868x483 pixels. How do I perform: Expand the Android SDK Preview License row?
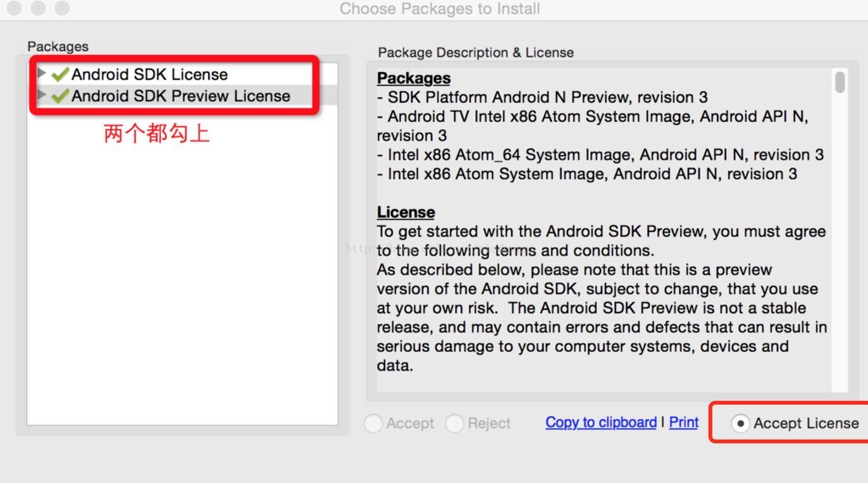click(42, 95)
